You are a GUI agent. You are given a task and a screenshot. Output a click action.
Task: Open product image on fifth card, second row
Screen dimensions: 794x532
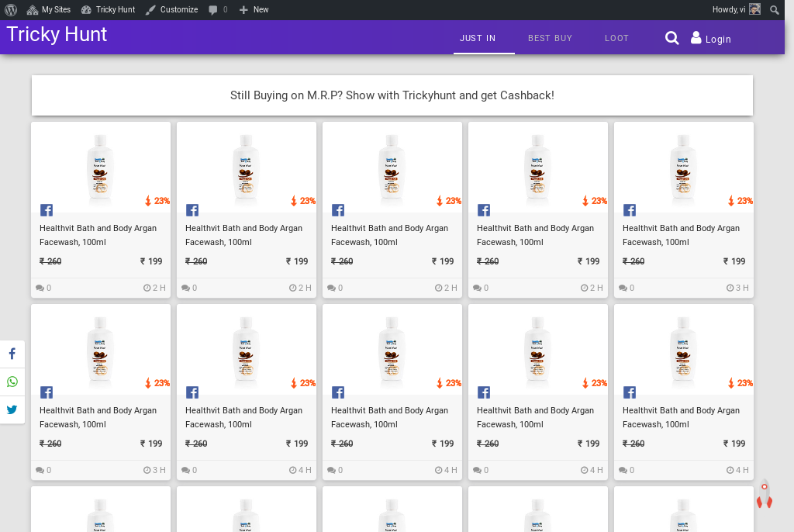683,350
